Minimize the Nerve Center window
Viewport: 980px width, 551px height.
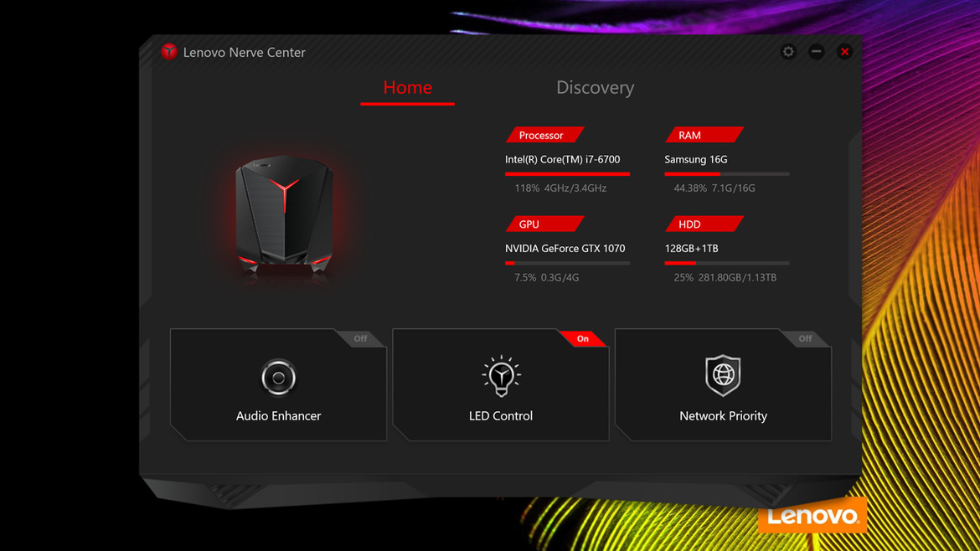817,52
